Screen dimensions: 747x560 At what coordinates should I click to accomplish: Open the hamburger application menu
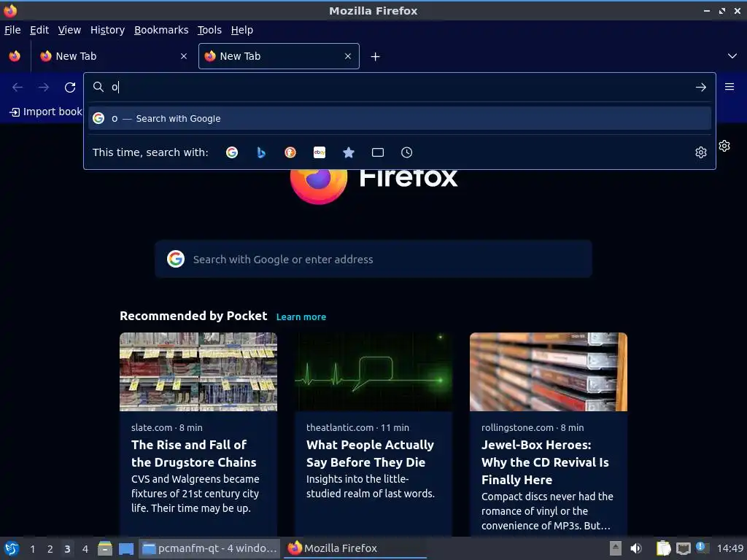tap(729, 87)
